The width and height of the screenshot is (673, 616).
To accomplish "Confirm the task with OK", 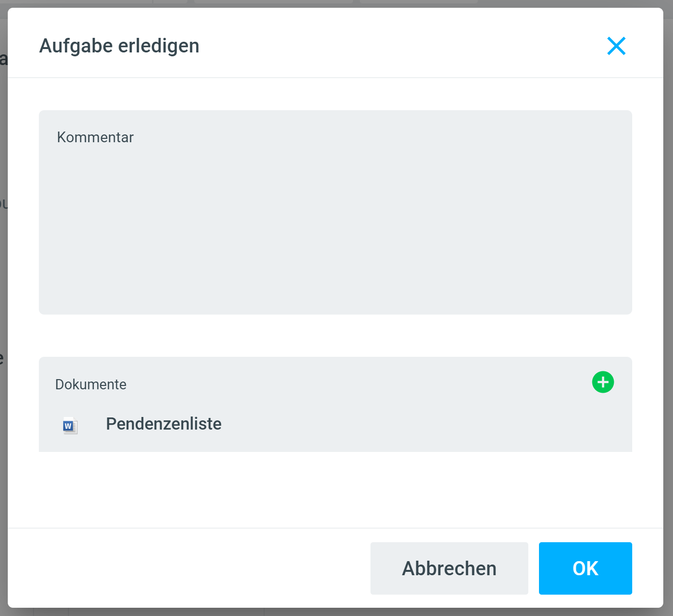I will pos(585,568).
